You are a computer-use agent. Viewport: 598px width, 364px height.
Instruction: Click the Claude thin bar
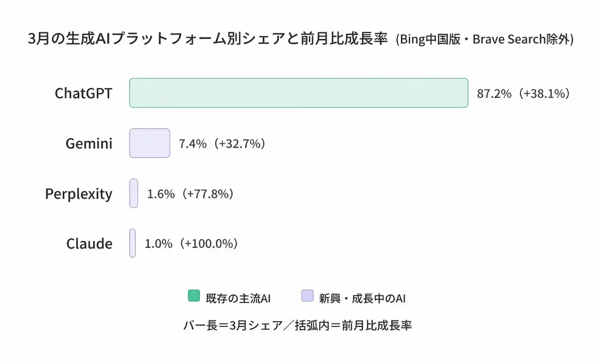[x=133, y=243]
